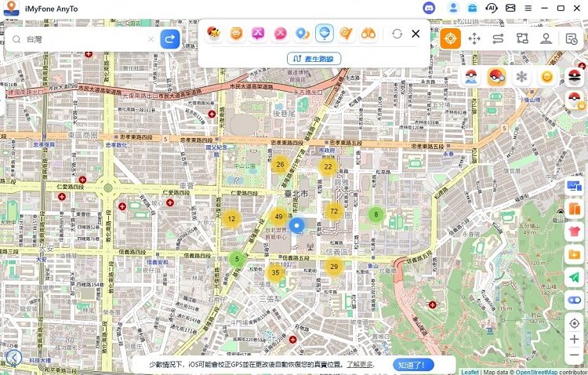Open the mail feedback icon
The width and height of the screenshot is (588, 375).
pyautogui.click(x=510, y=8)
